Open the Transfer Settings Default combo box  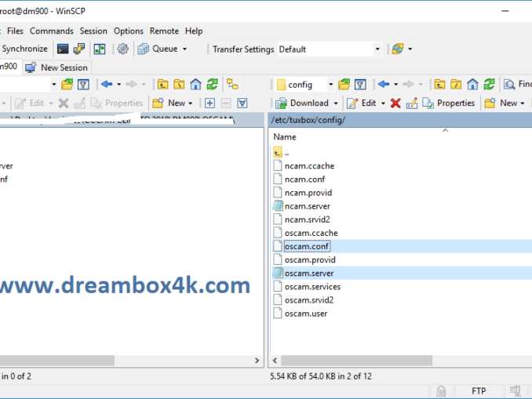(x=330, y=49)
